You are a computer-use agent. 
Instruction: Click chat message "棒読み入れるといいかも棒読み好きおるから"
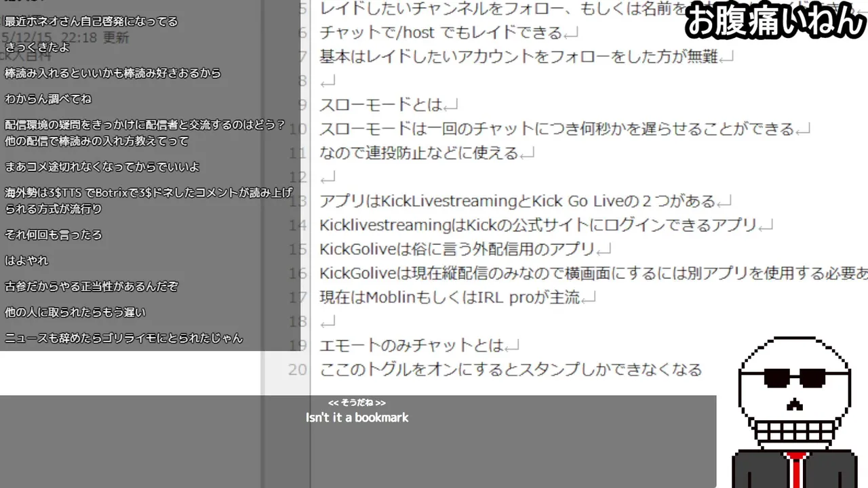click(113, 73)
